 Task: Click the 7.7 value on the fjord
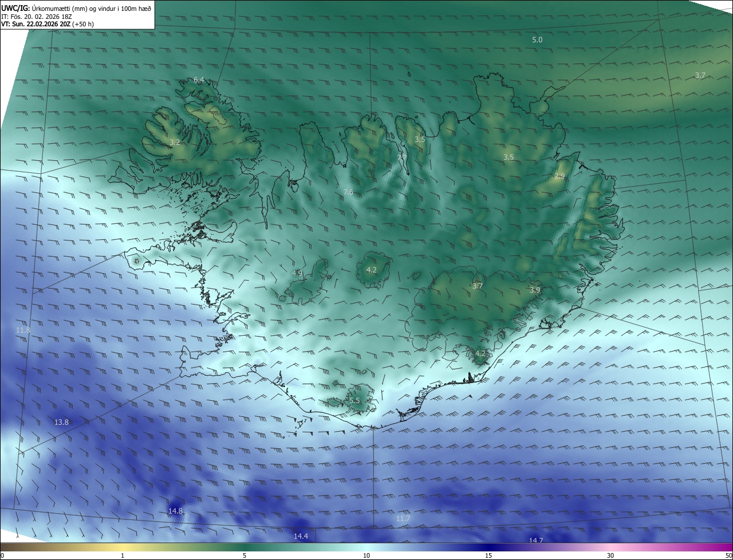(402, 157)
